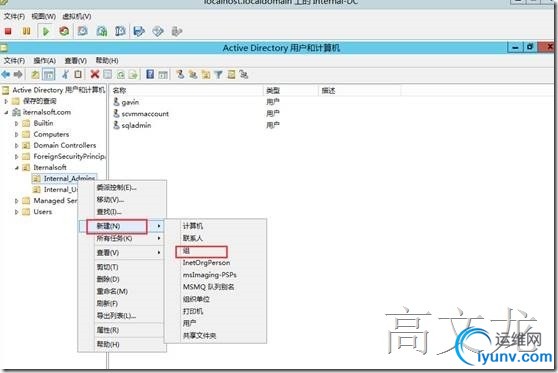This screenshot has height=373, width=558.
Task: Click the red stop power-off icon
Action: point(8,31)
